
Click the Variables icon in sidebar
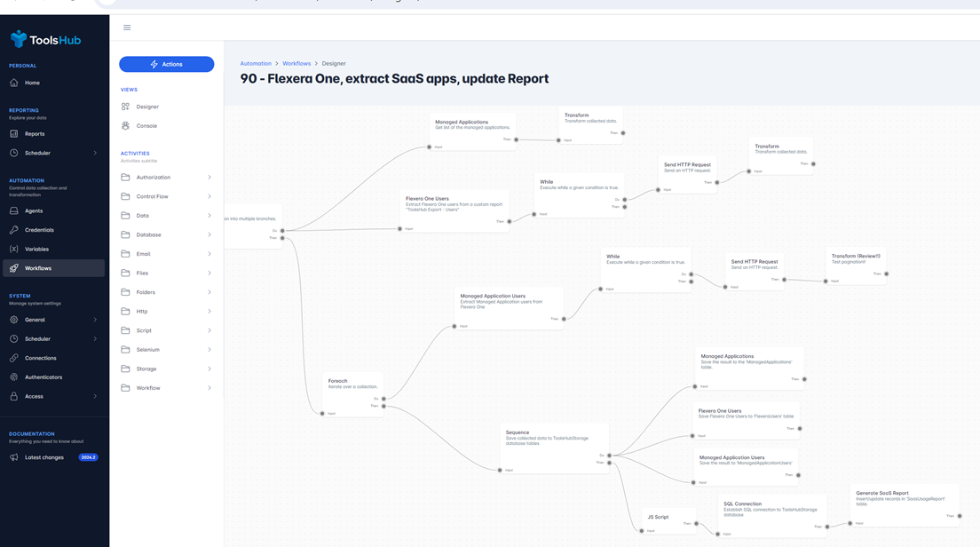(x=14, y=250)
